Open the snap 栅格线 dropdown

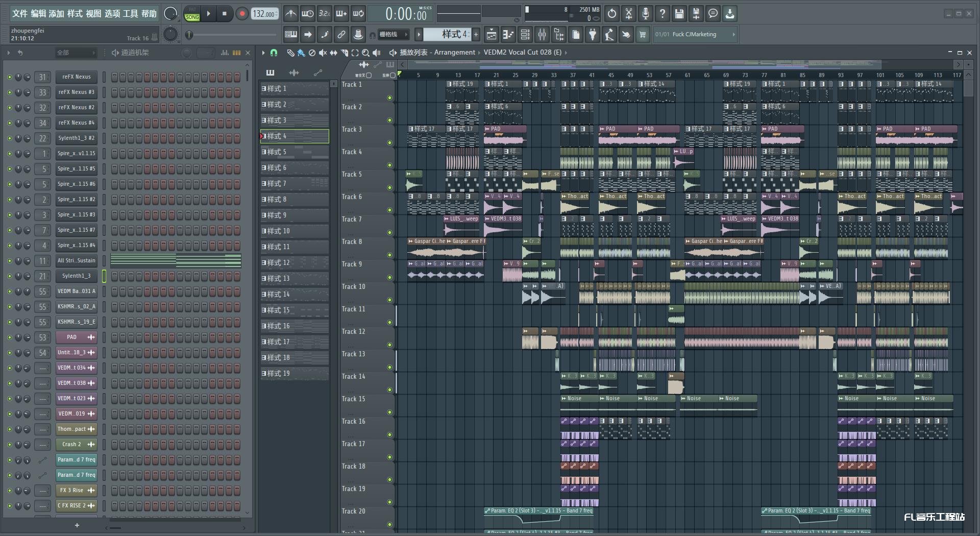tap(393, 34)
